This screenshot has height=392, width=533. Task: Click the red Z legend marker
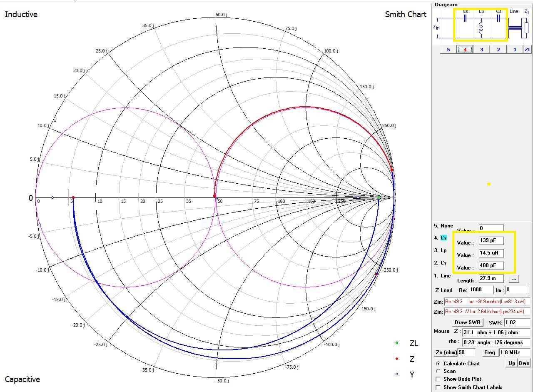click(396, 359)
